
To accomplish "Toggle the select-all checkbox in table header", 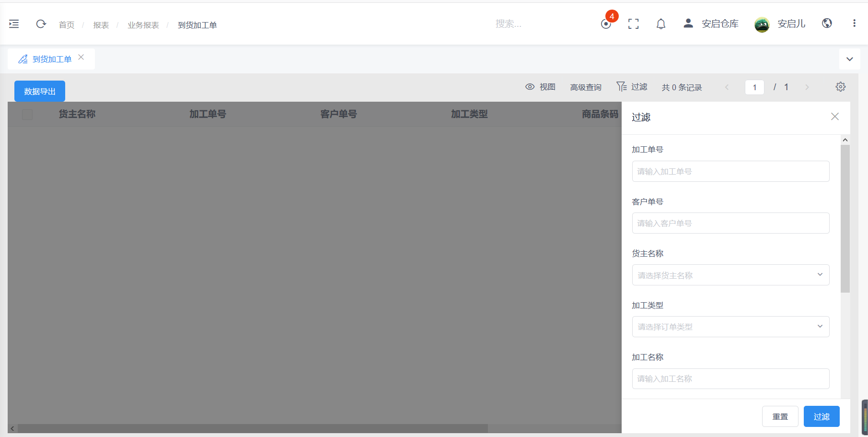I will click(27, 114).
